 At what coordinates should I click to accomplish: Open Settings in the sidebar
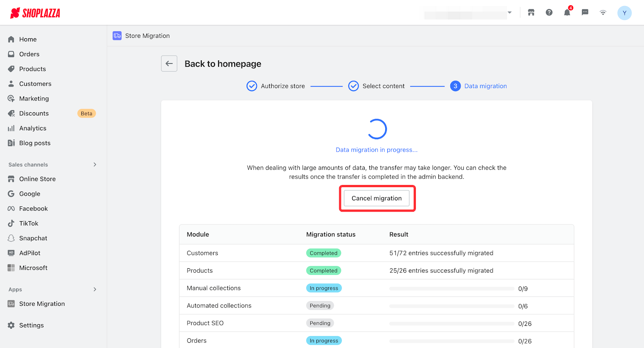coord(31,325)
